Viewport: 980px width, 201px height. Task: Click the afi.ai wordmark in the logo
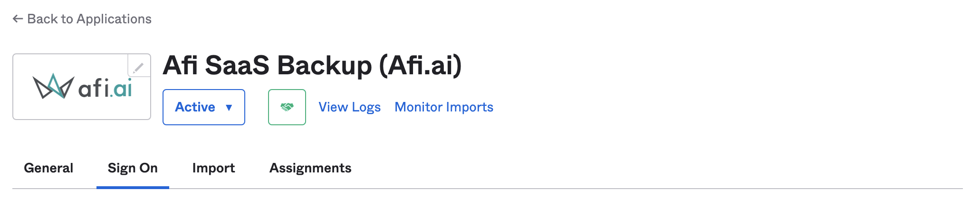[105, 89]
